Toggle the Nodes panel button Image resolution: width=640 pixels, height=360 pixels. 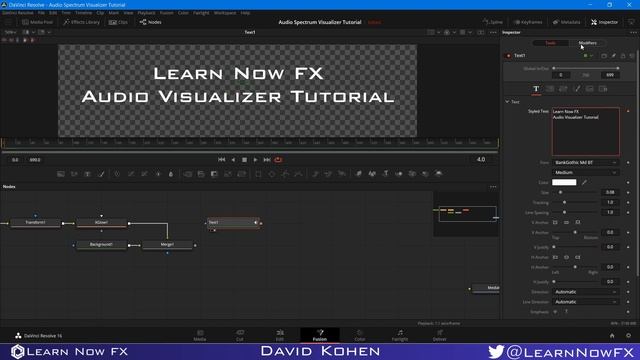pyautogui.click(x=151, y=22)
